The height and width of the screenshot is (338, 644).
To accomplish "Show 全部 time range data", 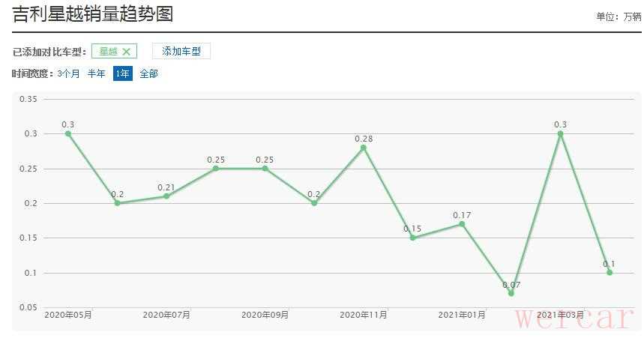I will pos(148,73).
